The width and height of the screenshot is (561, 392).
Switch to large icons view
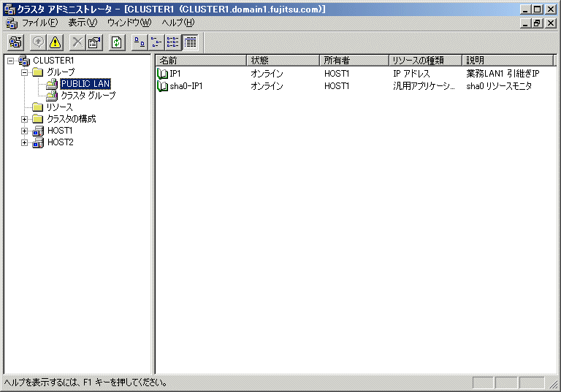tap(139, 42)
